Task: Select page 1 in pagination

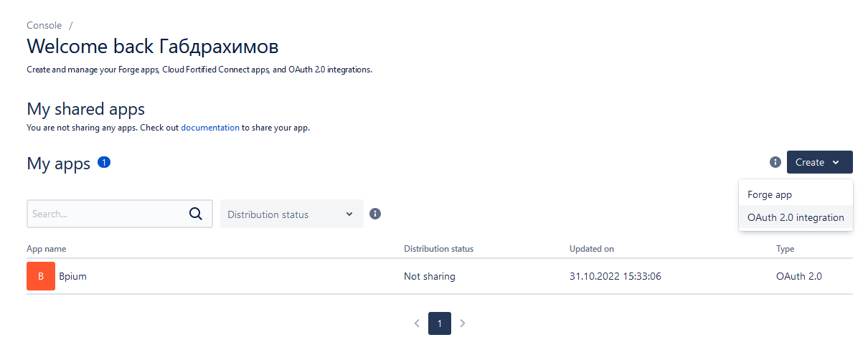Action: tap(440, 323)
